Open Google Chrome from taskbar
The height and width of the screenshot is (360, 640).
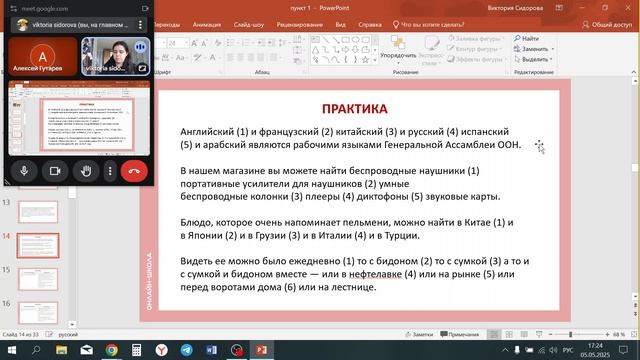coord(111,350)
